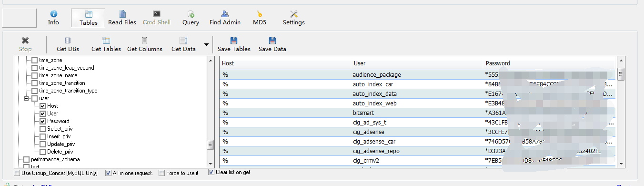Sort by the Password column header
Viewport: 644px width, 186px height.
550,63
